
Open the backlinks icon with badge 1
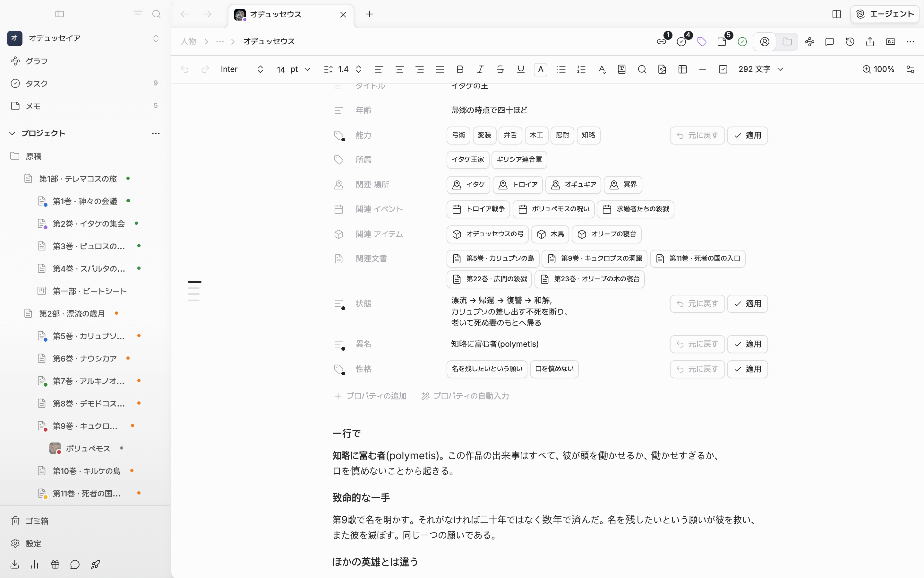point(662,42)
